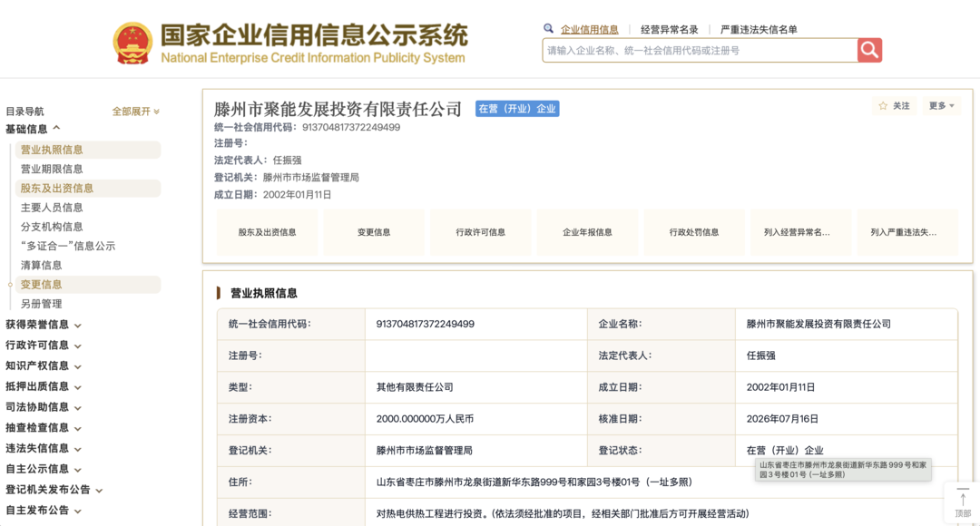
Task: Click the address tooltip popup
Action: click(842, 470)
